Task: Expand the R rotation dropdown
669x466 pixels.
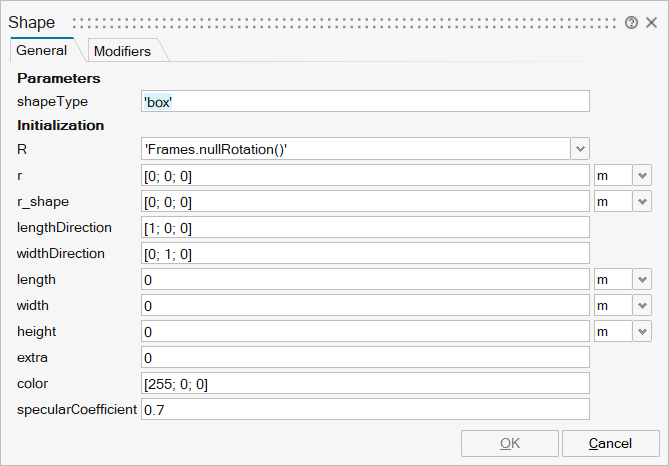Action: click(x=580, y=149)
